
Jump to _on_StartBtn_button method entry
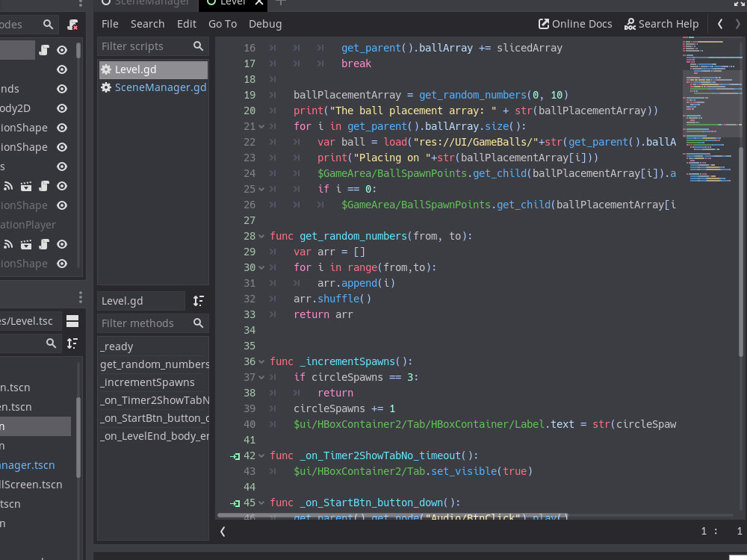153,418
